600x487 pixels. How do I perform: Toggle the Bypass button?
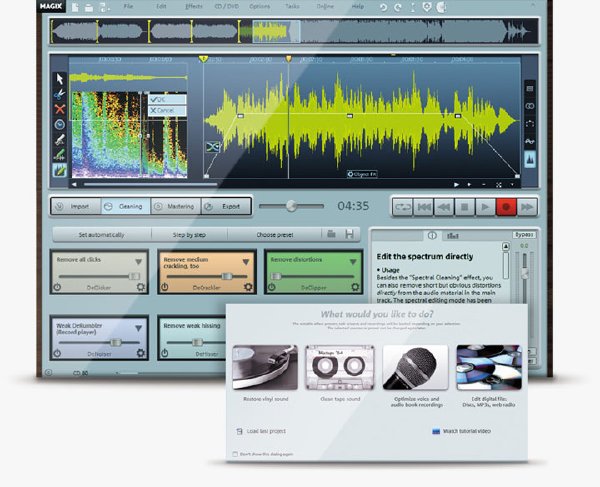[x=524, y=235]
